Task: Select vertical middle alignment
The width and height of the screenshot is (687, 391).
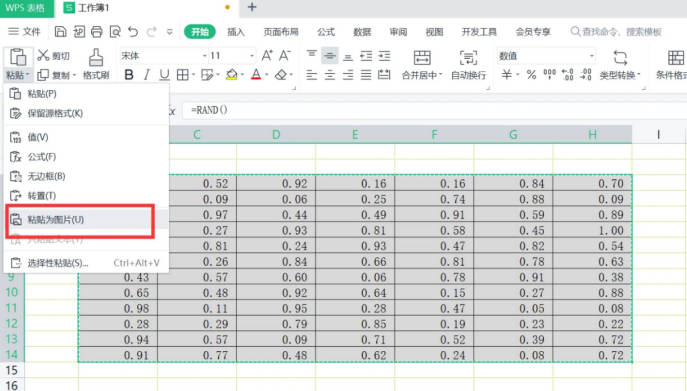Action: pos(329,56)
